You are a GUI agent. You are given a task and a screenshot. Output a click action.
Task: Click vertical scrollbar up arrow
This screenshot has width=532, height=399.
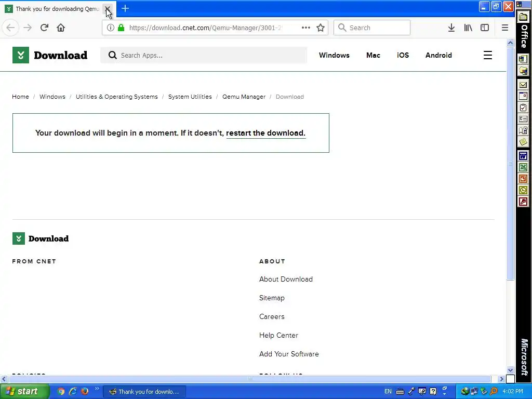click(x=510, y=43)
